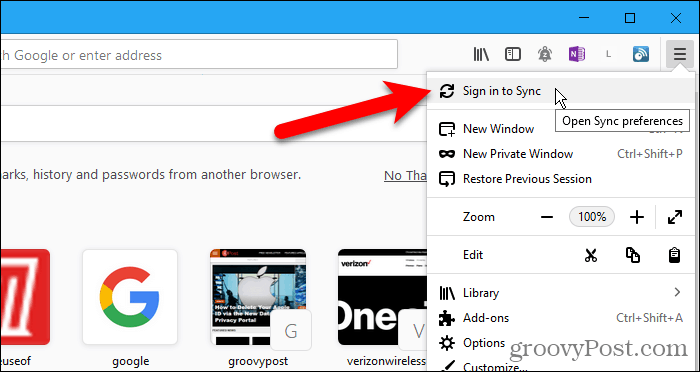Image resolution: width=700 pixels, height=372 pixels.
Task: Click the Cut scissors icon
Action: [591, 255]
